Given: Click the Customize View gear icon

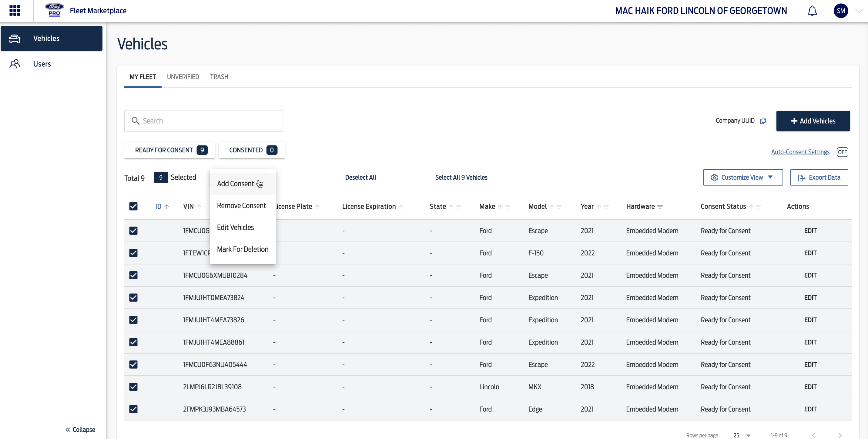Looking at the screenshot, I should click(714, 178).
